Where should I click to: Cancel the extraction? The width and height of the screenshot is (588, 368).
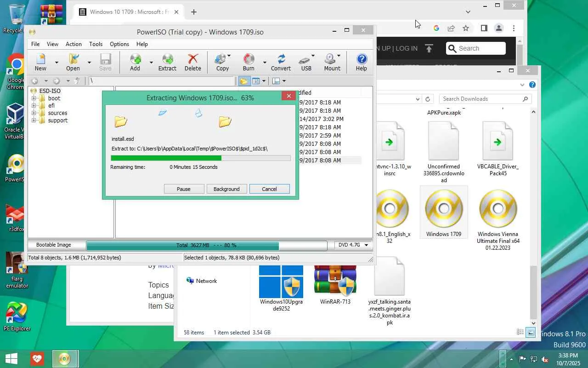coord(269,189)
